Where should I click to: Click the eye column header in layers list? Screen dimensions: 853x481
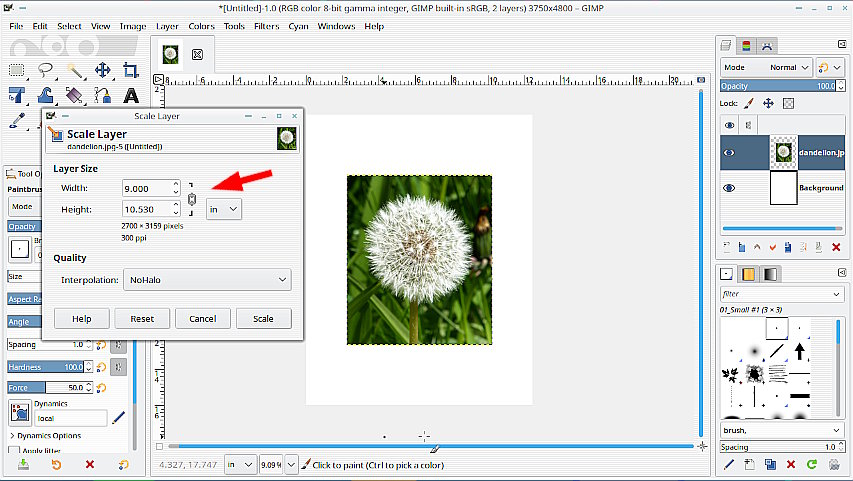coord(730,125)
